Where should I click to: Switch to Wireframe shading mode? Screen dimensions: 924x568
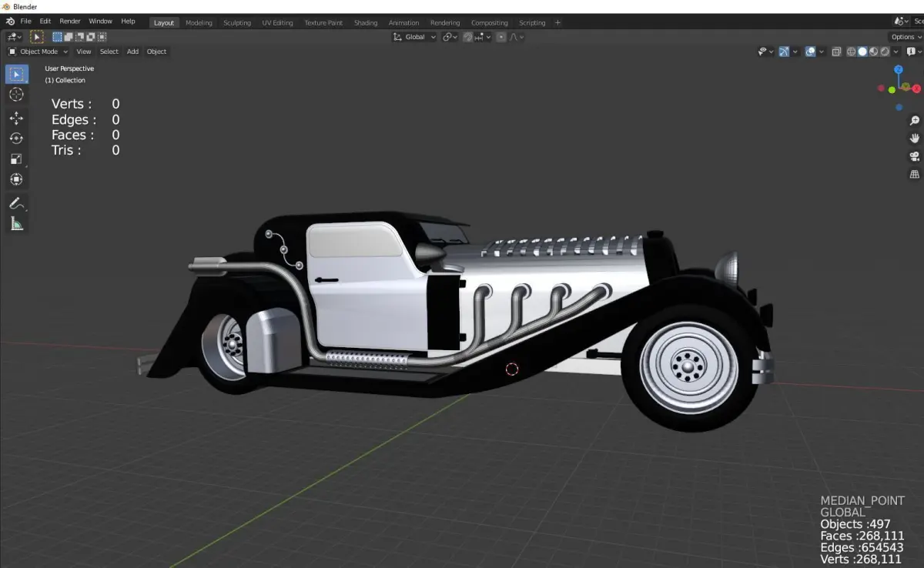pos(851,52)
